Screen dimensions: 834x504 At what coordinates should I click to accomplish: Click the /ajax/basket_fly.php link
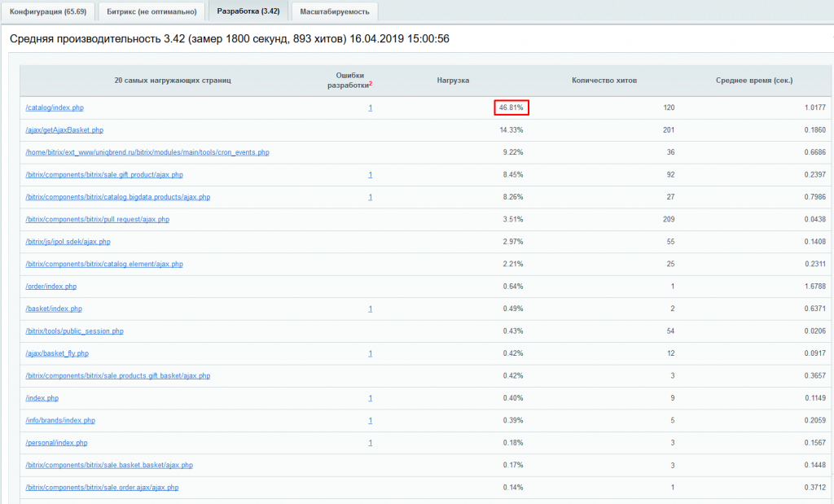click(57, 353)
